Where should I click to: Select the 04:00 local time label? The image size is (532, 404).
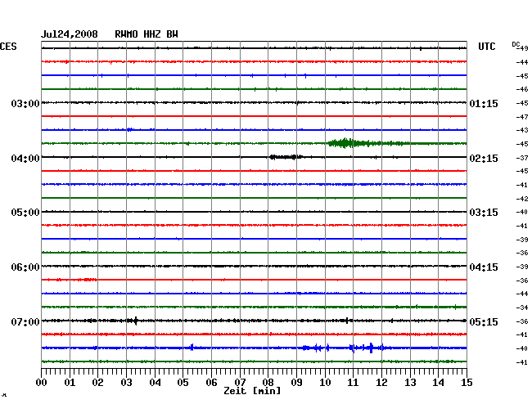pos(25,159)
